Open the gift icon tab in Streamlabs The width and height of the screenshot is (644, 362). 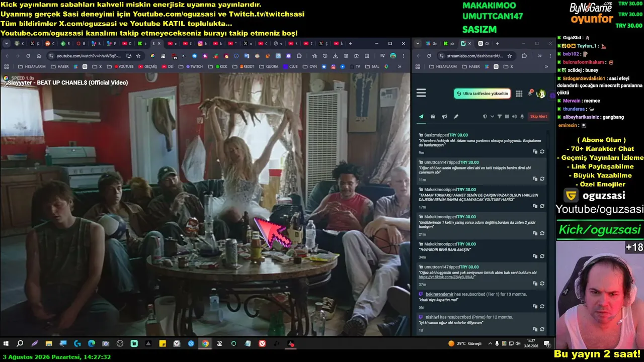click(x=433, y=117)
